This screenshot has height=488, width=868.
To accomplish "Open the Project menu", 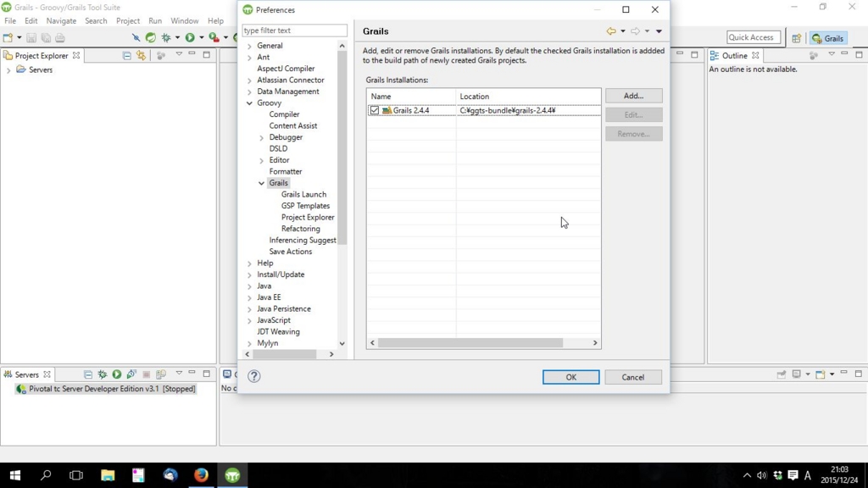I will coord(128,20).
